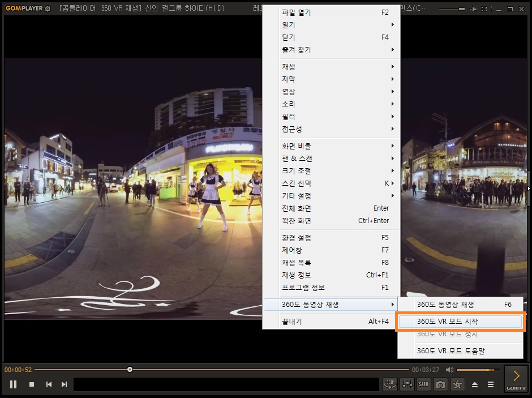Close the GOM Player window
532x398 pixels.
pyautogui.click(x=521, y=9)
